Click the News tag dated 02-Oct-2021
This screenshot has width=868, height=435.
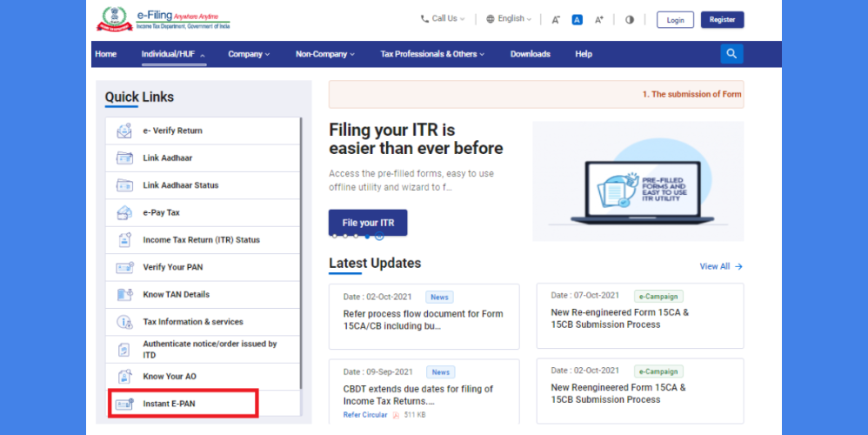click(439, 298)
